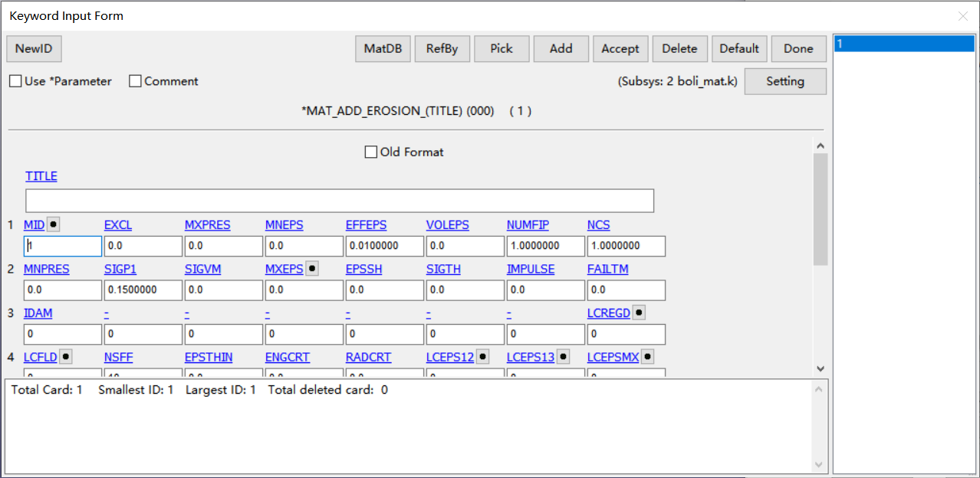Focus the MID value field
The width and height of the screenshot is (980, 478).
tap(63, 246)
